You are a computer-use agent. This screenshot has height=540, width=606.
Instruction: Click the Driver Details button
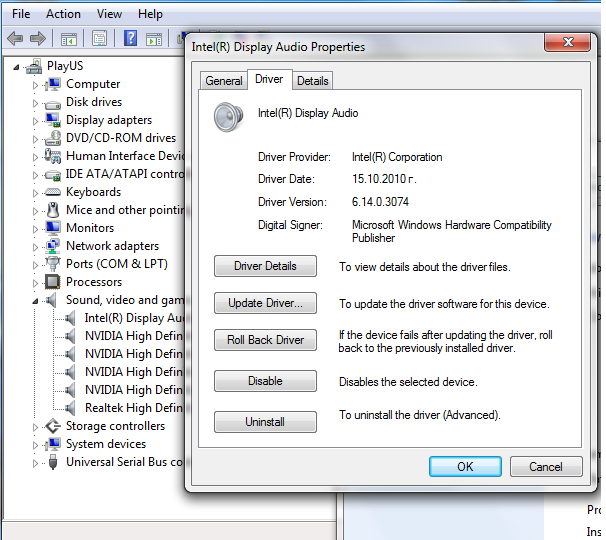(x=265, y=266)
